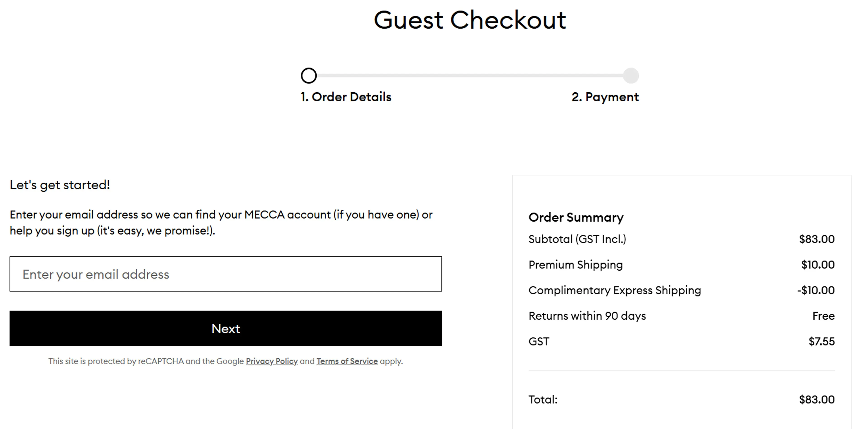Select the 'Returns within 90 days' row
Screen dimensions: 868x429
click(587, 316)
